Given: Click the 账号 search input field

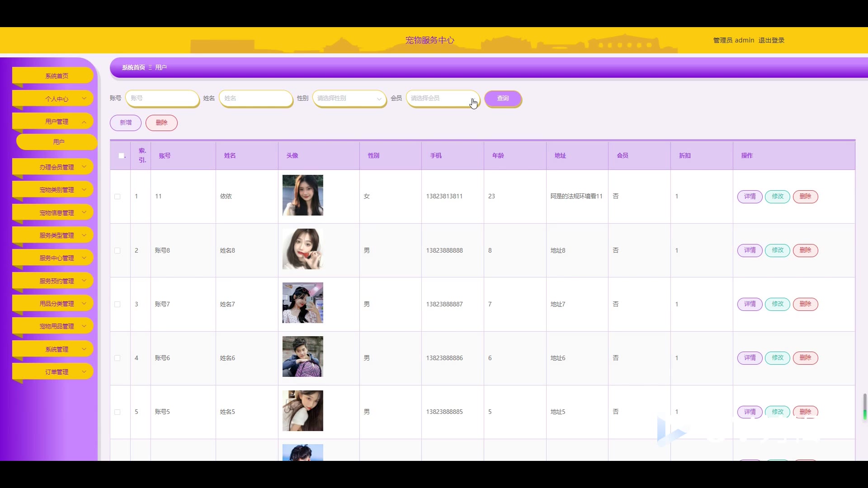Looking at the screenshot, I should click(x=162, y=99).
